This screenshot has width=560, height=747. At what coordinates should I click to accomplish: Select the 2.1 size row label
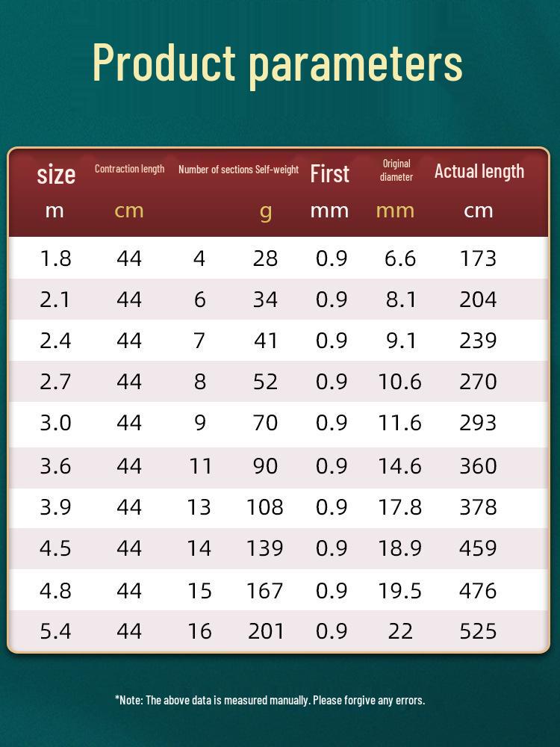point(55,300)
